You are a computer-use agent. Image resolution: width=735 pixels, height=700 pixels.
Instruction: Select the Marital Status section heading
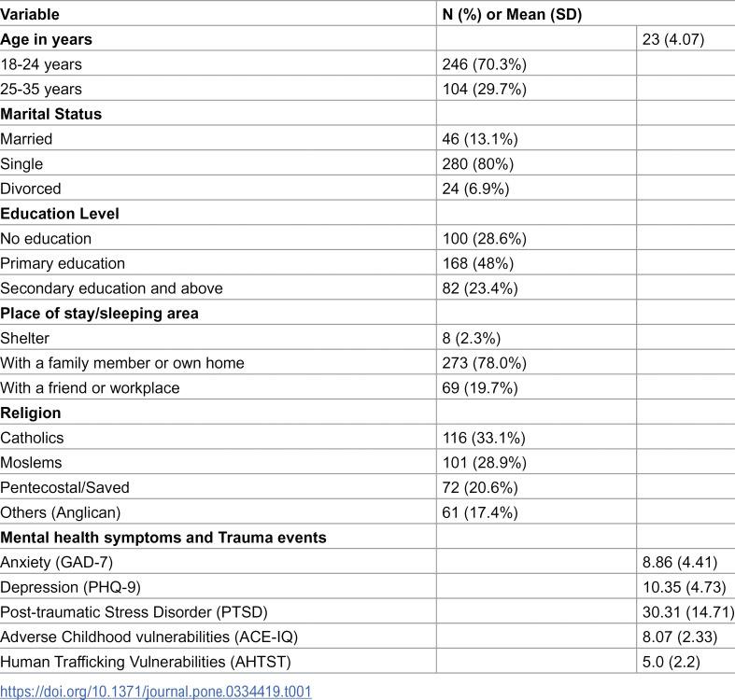coord(51,114)
